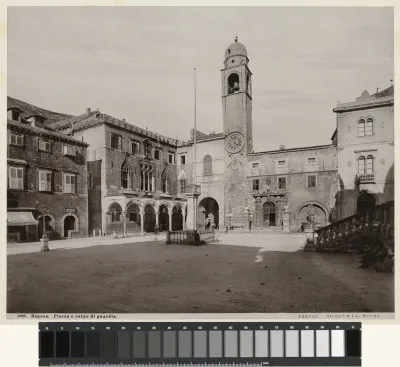Screen dimensions: 400x367
Task: Click the caption "Ragusa. Piazza e corpo di guardia."
Action: [x=74, y=316]
